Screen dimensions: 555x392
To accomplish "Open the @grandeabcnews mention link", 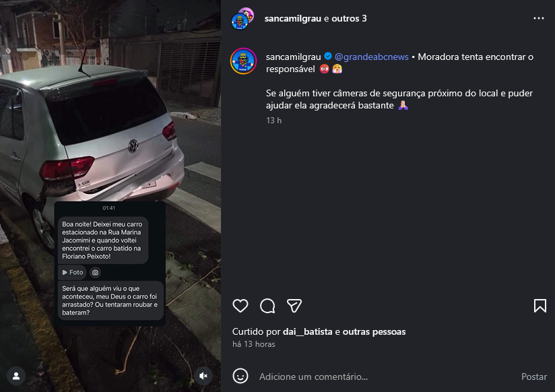I will click(x=371, y=57).
